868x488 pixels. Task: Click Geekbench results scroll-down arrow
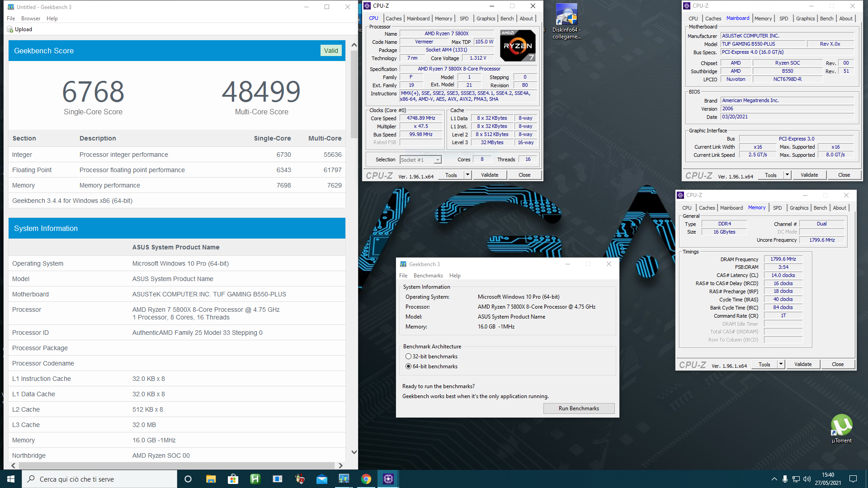point(354,452)
